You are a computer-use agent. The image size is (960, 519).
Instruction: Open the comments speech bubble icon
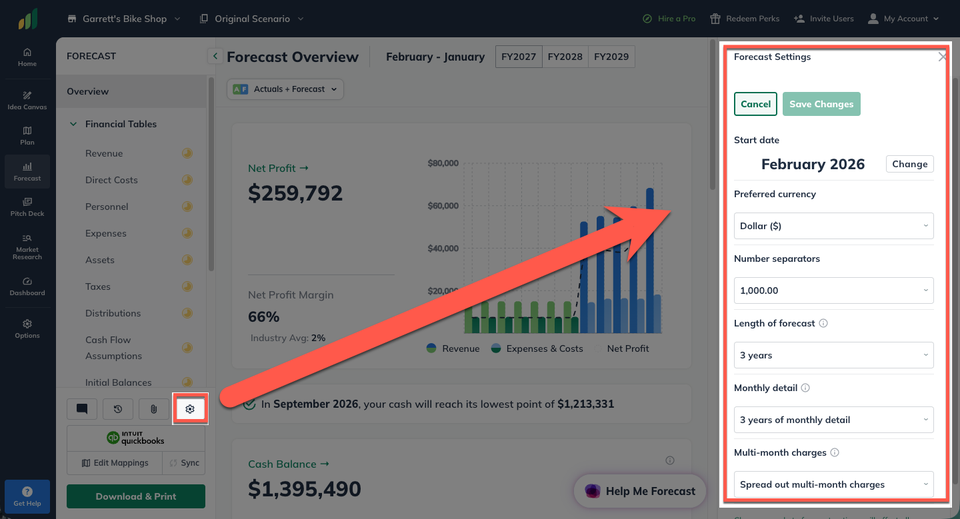[82, 409]
